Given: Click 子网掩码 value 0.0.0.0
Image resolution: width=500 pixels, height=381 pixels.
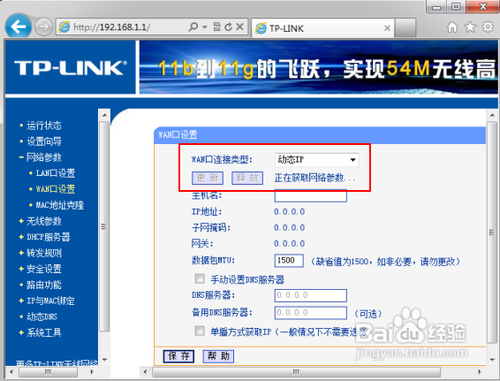Looking at the screenshot, I should (x=289, y=228).
